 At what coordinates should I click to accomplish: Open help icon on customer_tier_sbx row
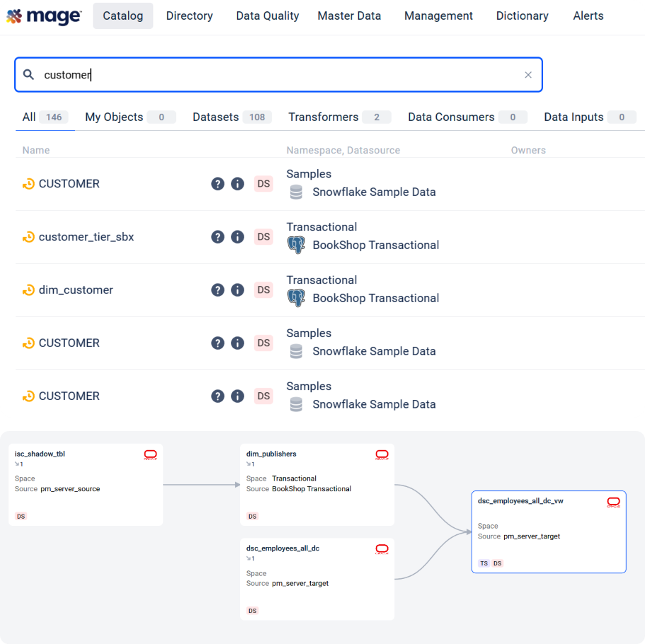coord(217,237)
